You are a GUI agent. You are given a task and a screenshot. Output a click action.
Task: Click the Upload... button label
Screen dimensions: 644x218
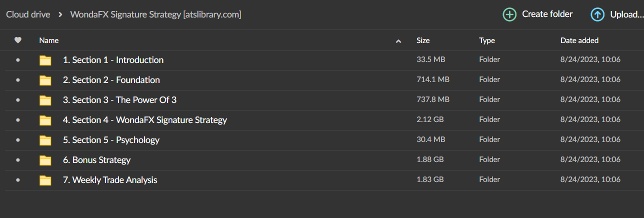coord(626,14)
